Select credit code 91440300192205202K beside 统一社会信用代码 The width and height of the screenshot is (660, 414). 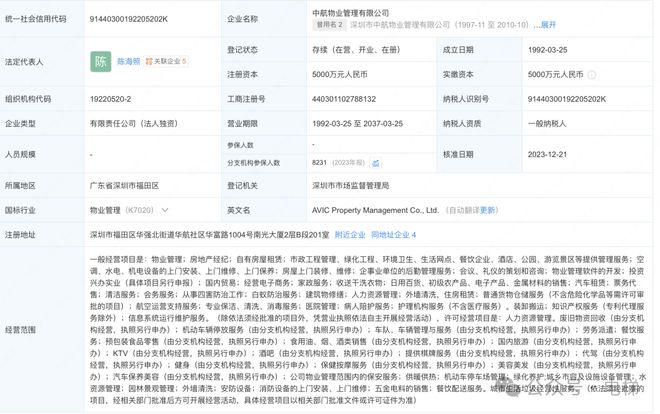coord(129,19)
